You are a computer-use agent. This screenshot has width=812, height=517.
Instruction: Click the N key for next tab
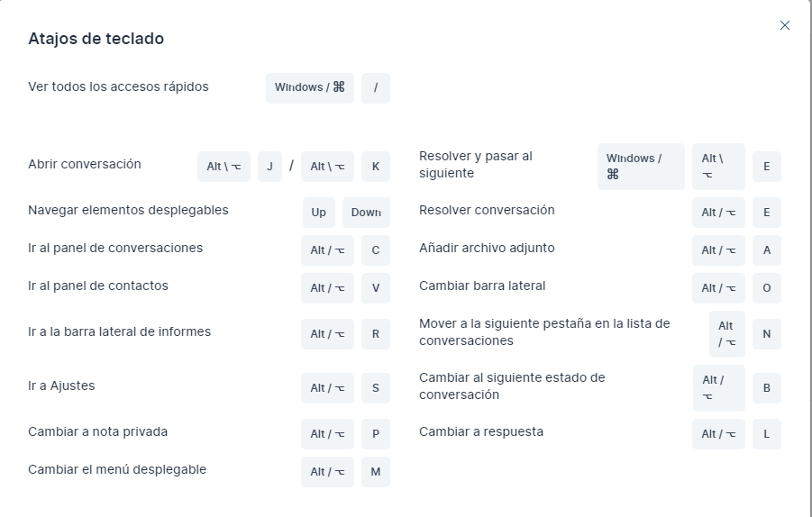click(x=767, y=334)
